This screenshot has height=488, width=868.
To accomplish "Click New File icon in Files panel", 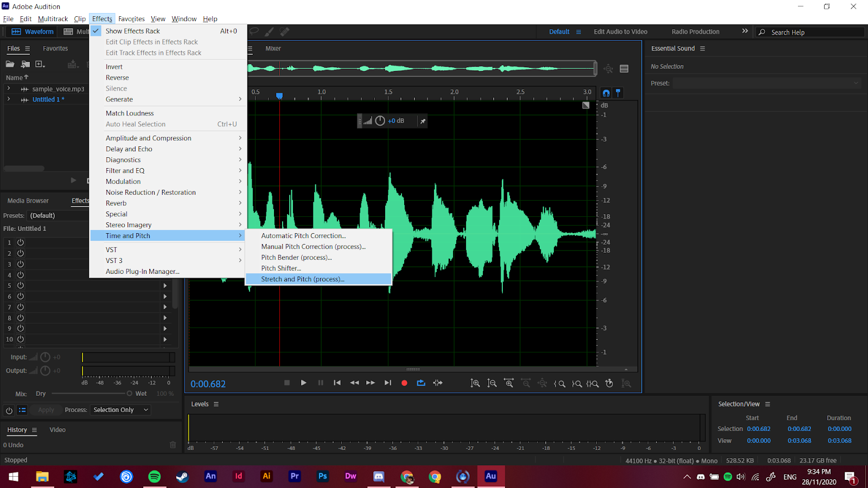I will [40, 64].
